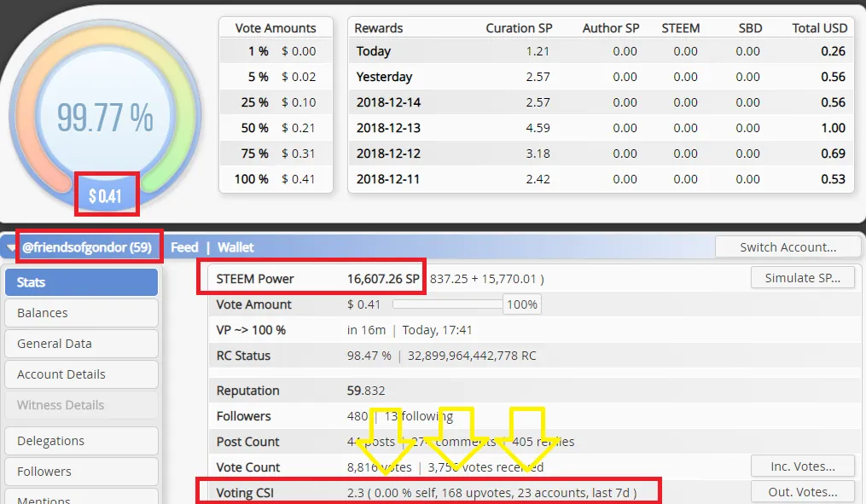Screen dimensions: 866x504
Task: Click the Voting CSI row label
Action: (245, 493)
